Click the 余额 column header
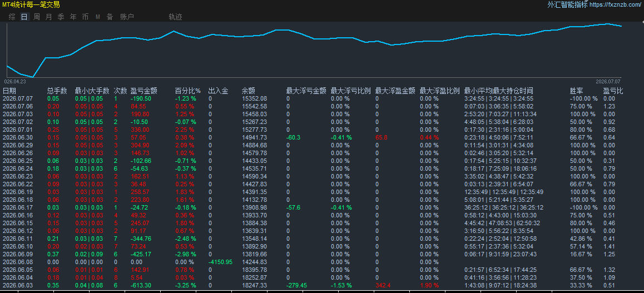The width and height of the screenshot is (644, 293). (249, 91)
